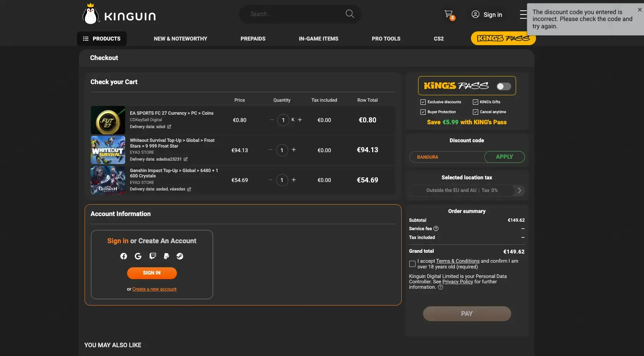Sign in with the Google icon
This screenshot has width=644, height=356.
(x=138, y=256)
